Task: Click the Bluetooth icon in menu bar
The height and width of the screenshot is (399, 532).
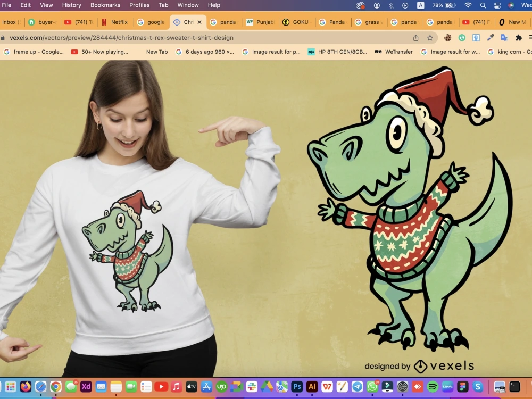Action: pyautogui.click(x=391, y=5)
